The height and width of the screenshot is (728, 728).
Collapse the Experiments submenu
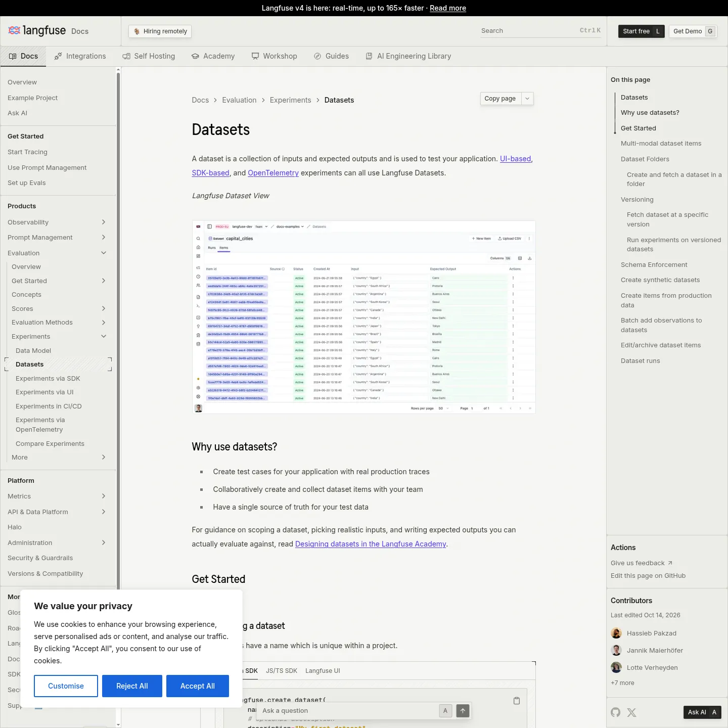click(104, 336)
